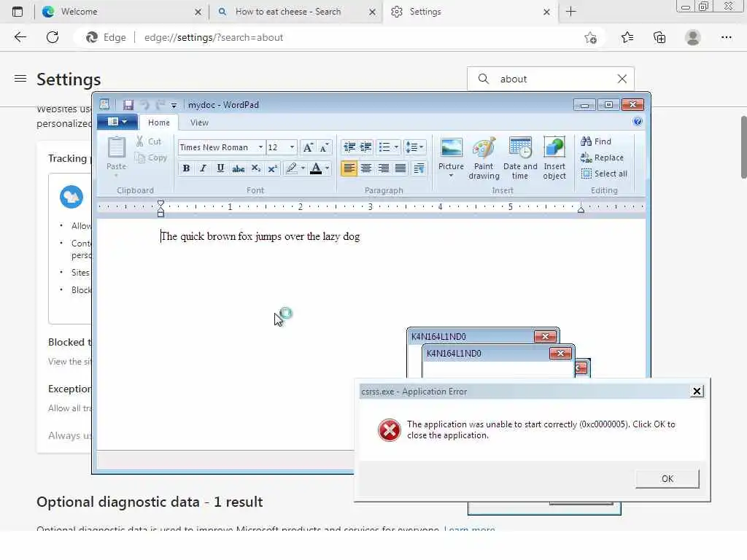
Task: Open Edge Favorites icon
Action: [627, 37]
